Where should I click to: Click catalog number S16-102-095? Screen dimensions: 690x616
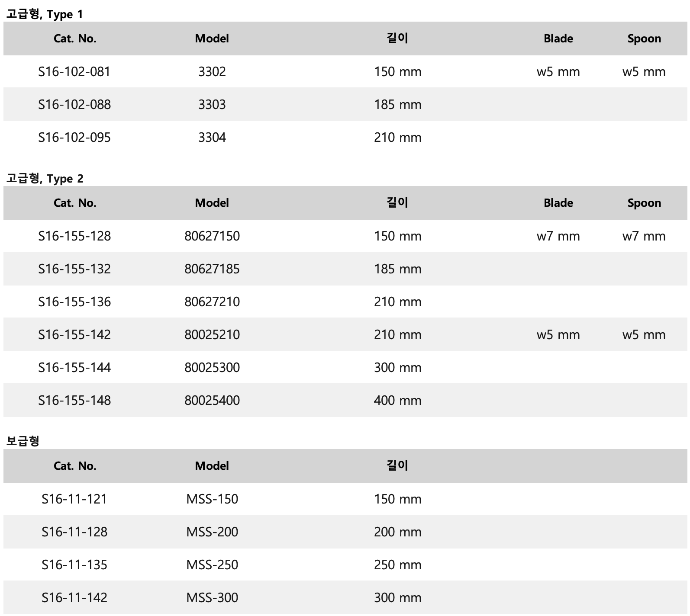pyautogui.click(x=74, y=138)
